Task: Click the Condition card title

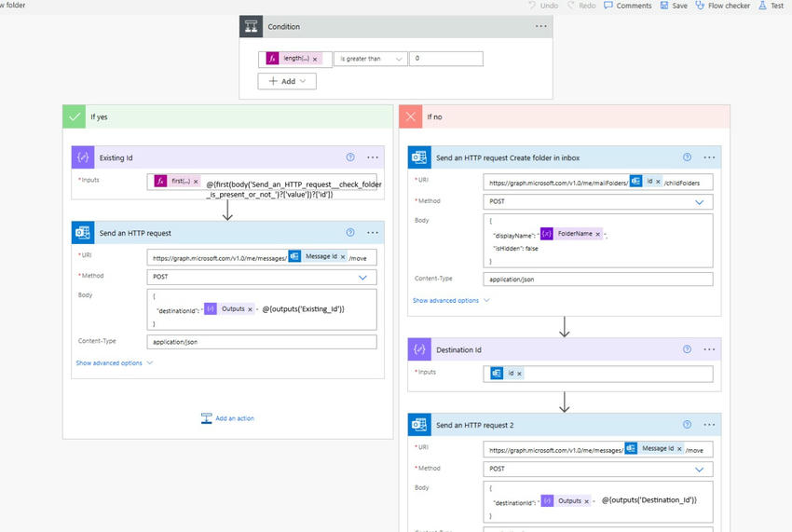Action: 283,26
